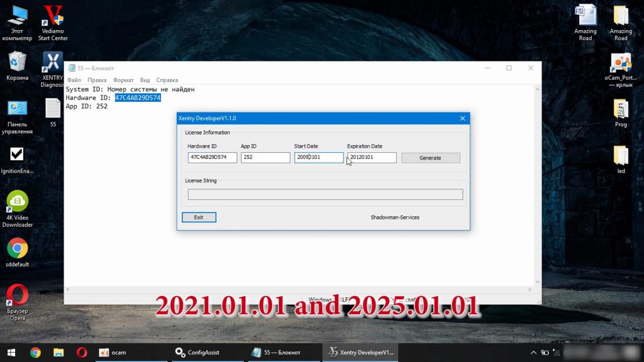
Task: Click Notepad horizontal scrollbar right arrow
Action: (x=530, y=290)
